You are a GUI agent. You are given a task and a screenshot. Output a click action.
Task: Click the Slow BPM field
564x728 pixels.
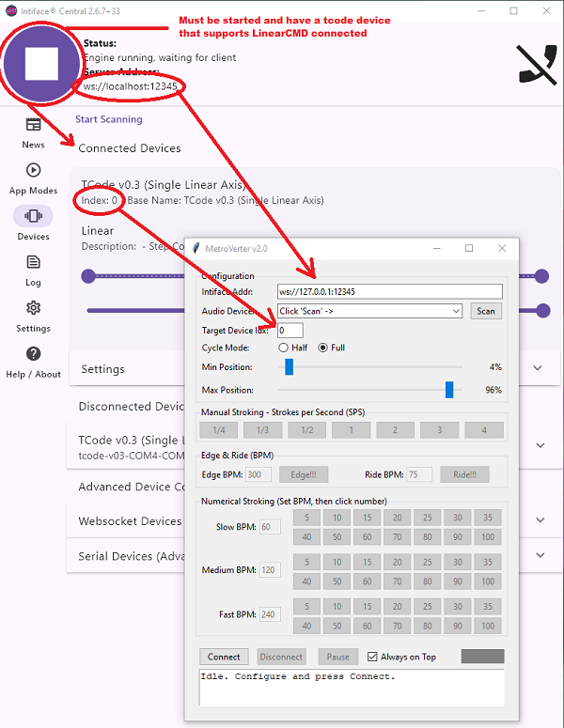(270, 527)
